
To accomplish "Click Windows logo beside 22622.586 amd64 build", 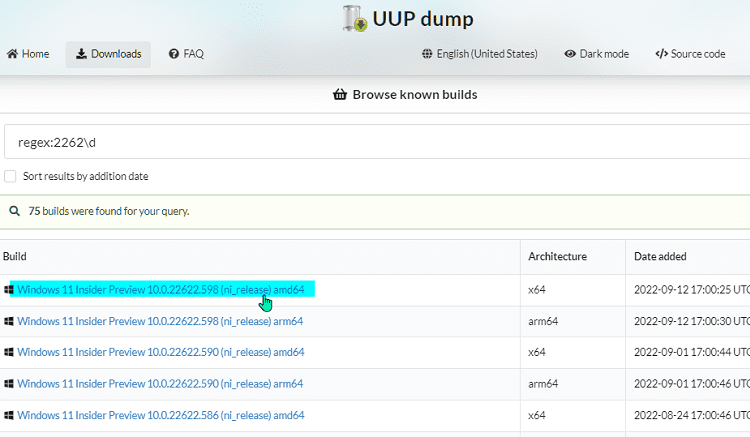I will pos(9,415).
